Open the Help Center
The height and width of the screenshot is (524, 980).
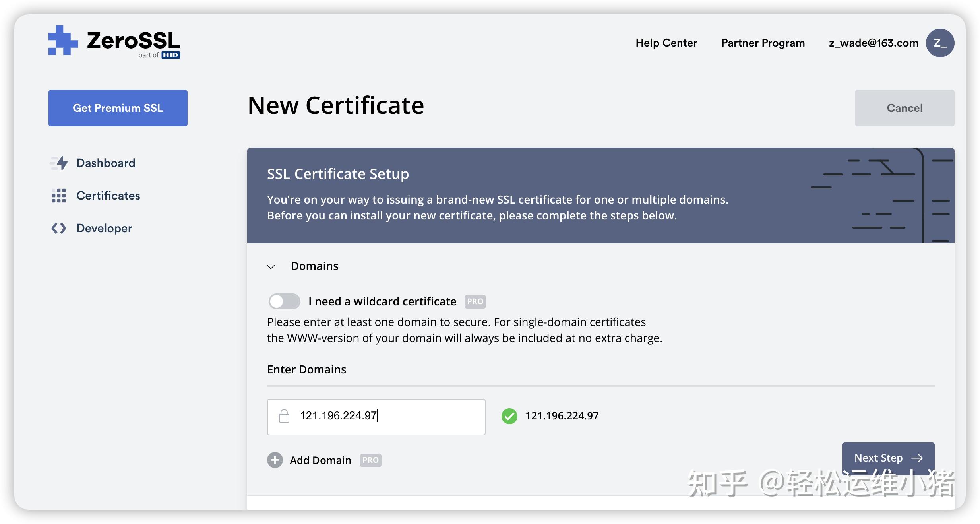coord(666,43)
